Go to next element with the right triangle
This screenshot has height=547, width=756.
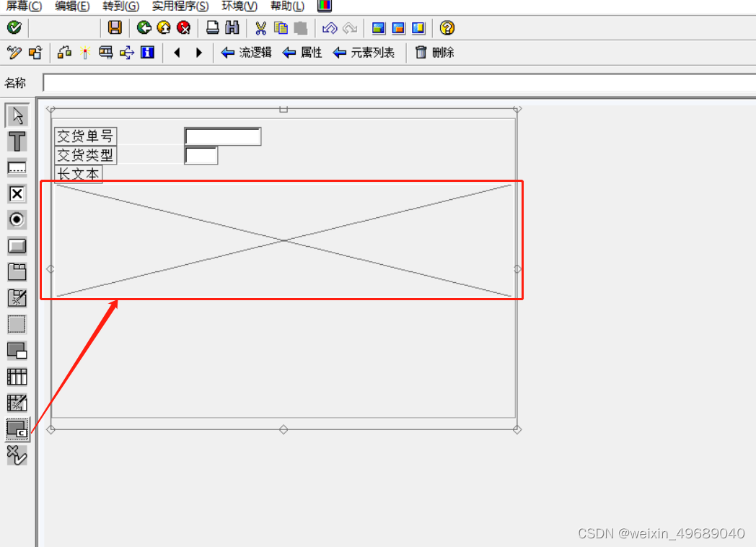[198, 52]
